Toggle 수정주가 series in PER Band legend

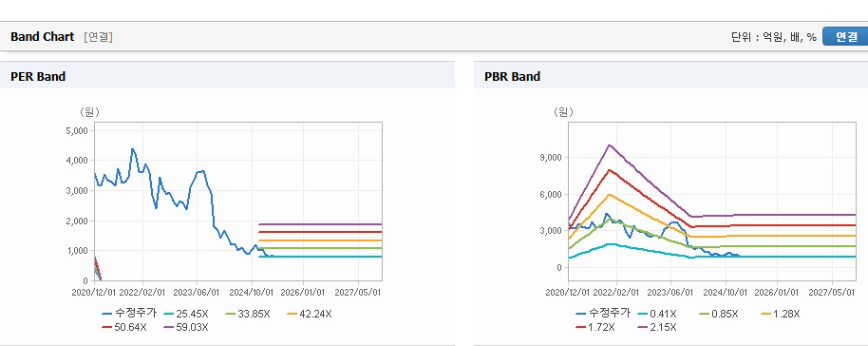pyautogui.click(x=129, y=314)
